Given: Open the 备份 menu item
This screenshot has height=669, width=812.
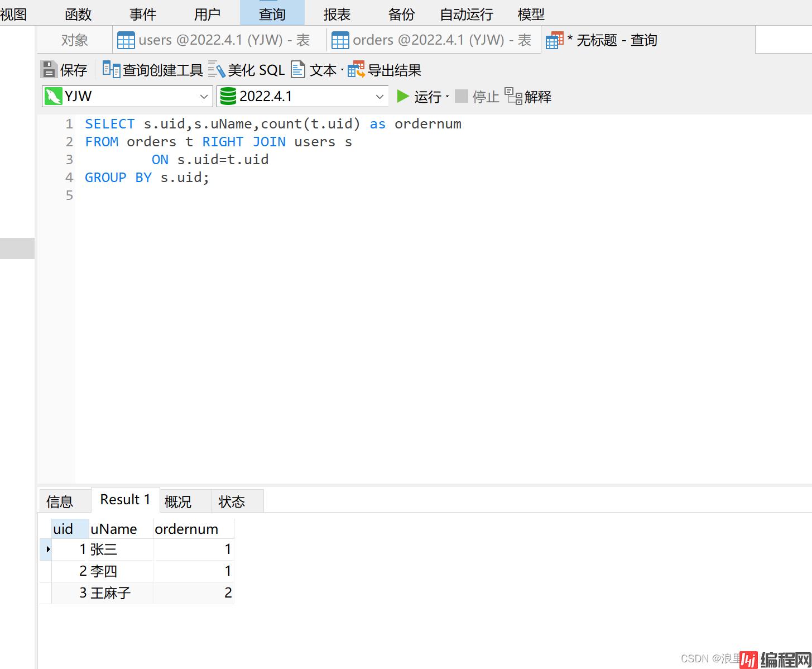Looking at the screenshot, I should click(402, 15).
